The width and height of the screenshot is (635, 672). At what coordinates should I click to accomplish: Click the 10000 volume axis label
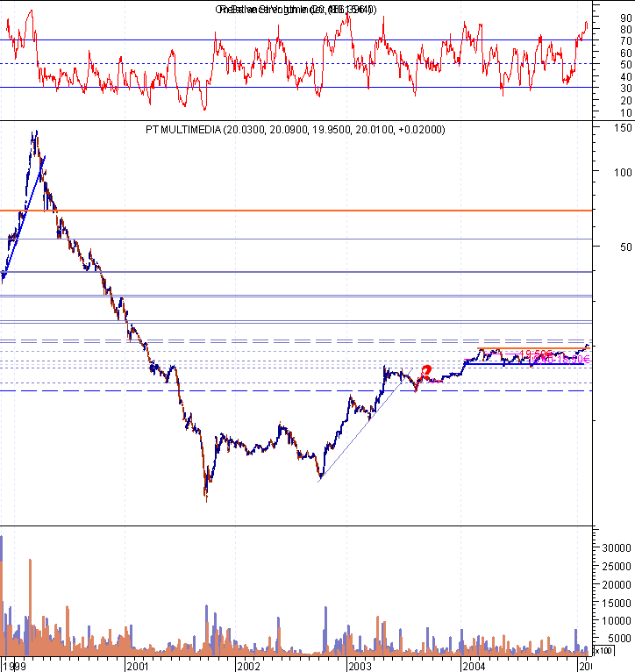point(617,621)
